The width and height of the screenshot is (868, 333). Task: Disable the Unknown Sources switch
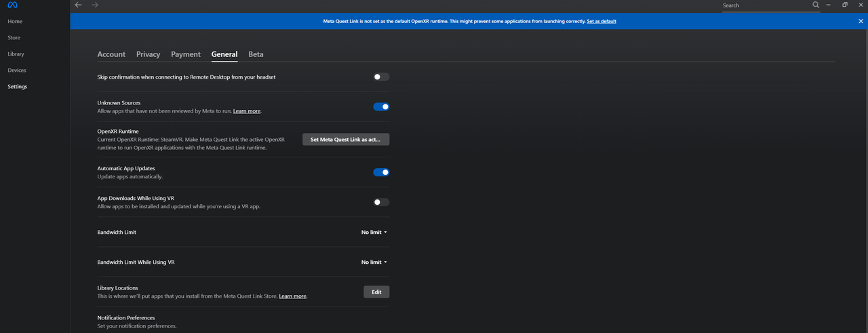click(x=381, y=106)
